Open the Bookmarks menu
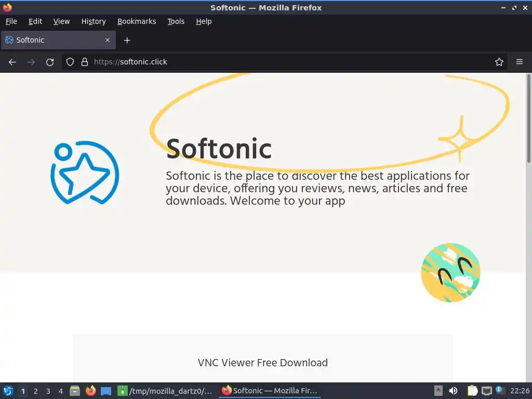The width and height of the screenshot is (532, 399). pos(137,21)
